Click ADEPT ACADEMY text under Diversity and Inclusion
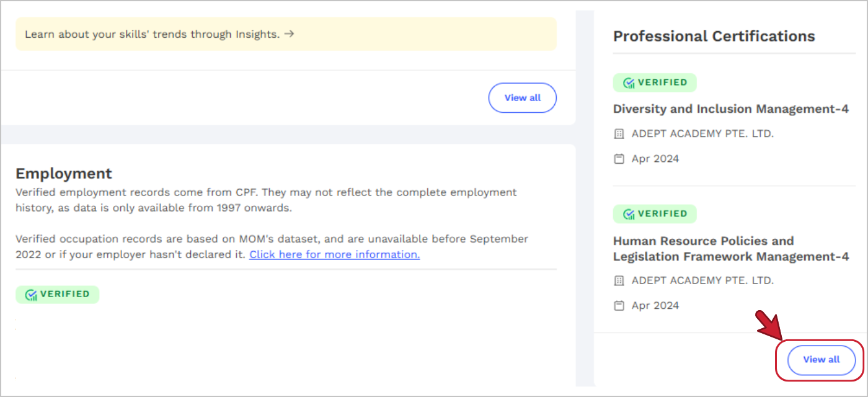 point(702,134)
